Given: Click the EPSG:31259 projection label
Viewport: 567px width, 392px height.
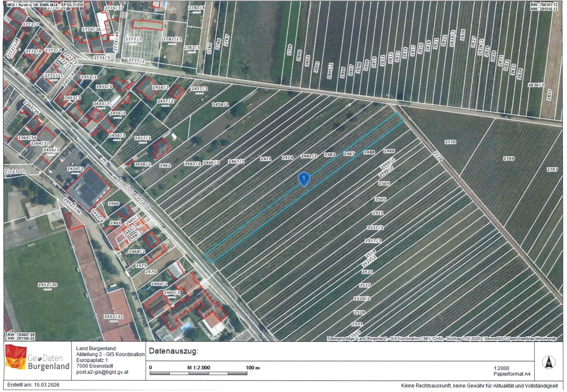Looking at the screenshot, I should pos(72,5).
